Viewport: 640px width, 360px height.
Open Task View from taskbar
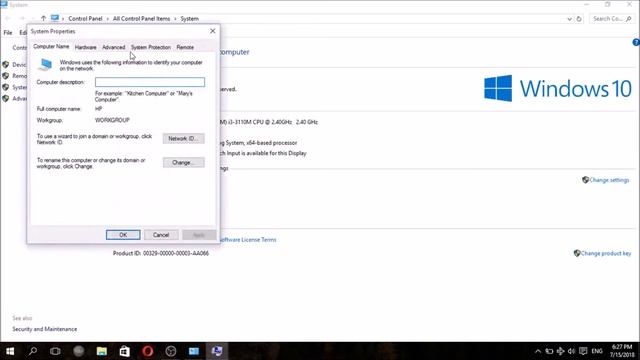click(x=55, y=351)
